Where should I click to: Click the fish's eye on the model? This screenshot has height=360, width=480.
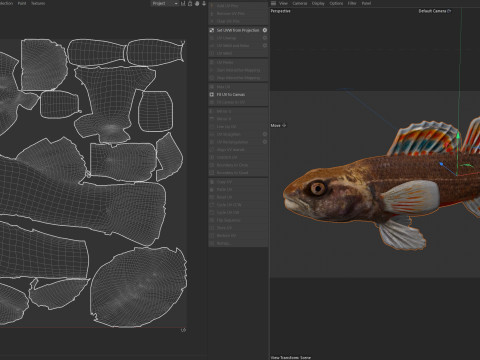click(x=318, y=188)
